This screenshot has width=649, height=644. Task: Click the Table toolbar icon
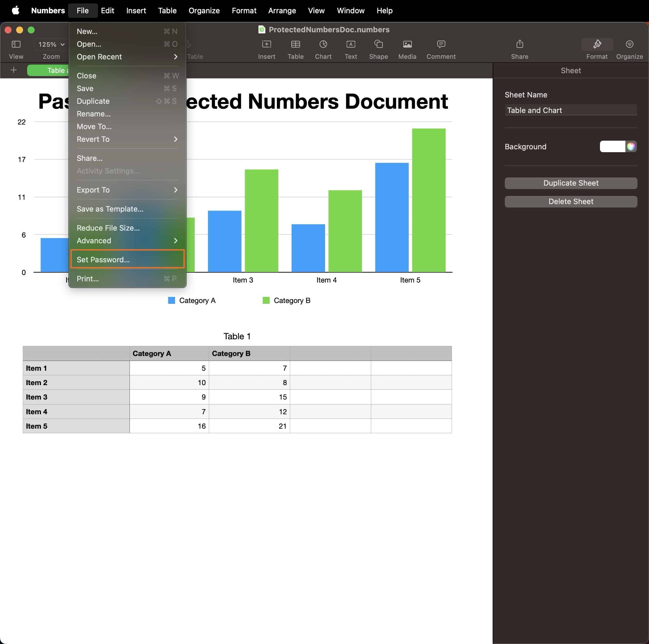coord(295,44)
